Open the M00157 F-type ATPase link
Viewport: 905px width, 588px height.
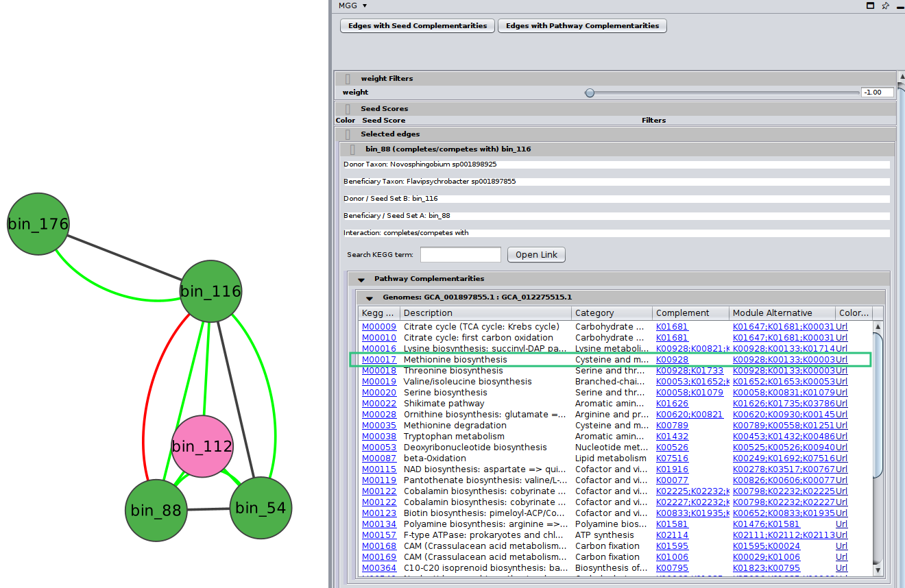pos(379,535)
